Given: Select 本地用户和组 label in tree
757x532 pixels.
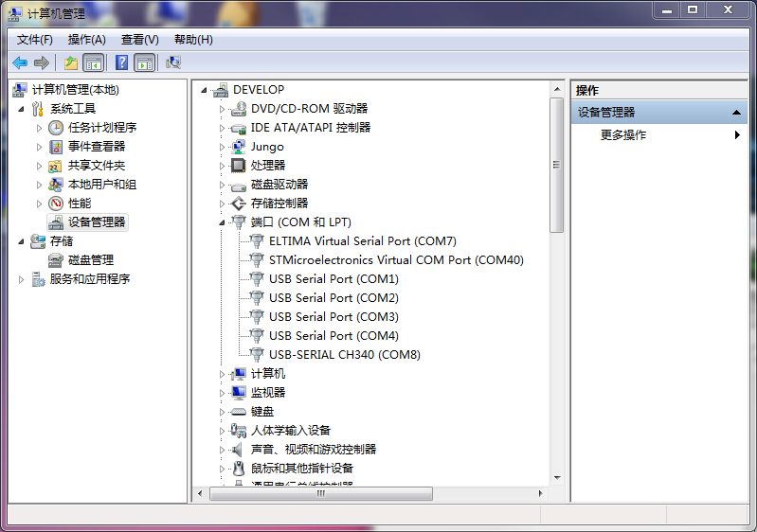Looking at the screenshot, I should pos(102,185).
